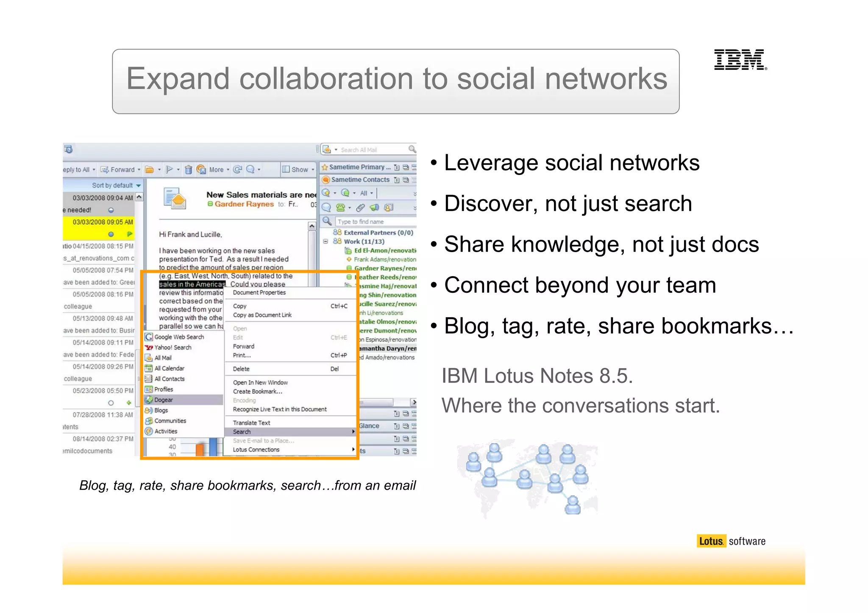The height and width of the screenshot is (613, 868).
Task: Click the Forward envelope icon
Action: tap(105, 170)
